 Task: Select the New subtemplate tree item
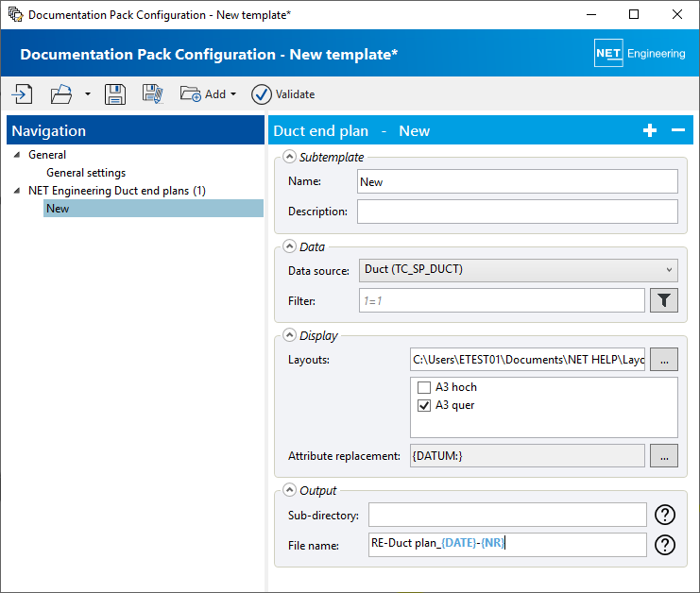point(153,209)
